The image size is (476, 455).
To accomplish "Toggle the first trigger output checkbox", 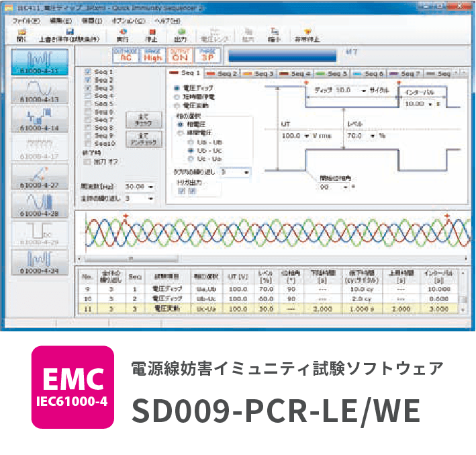I will pos(182,191).
